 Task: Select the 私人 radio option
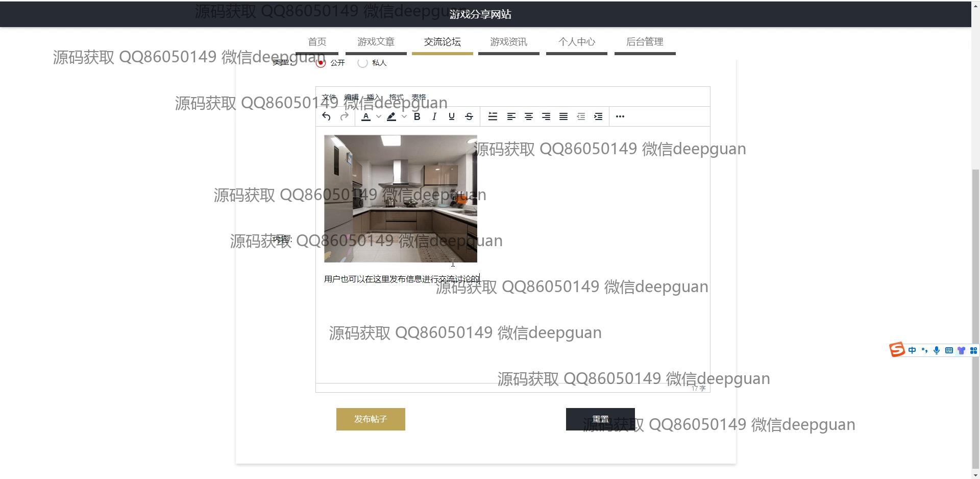pyautogui.click(x=362, y=63)
